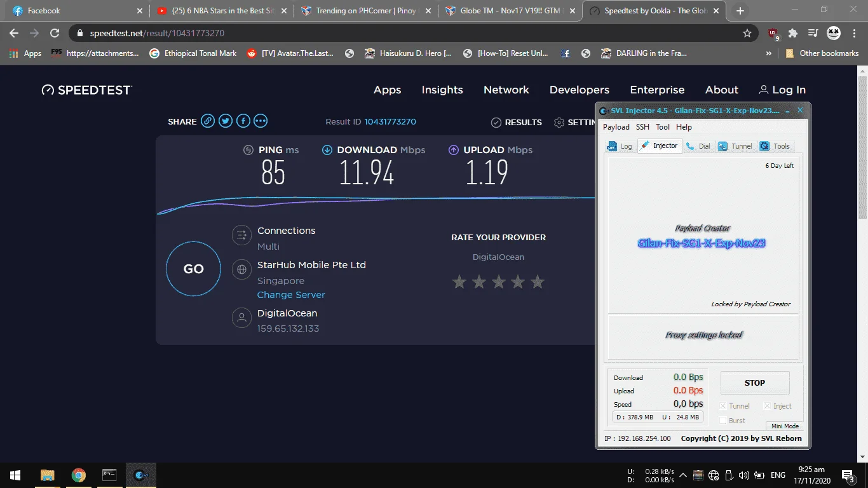868x488 pixels.
Task: Open Chrome media controls icon
Action: point(813,33)
